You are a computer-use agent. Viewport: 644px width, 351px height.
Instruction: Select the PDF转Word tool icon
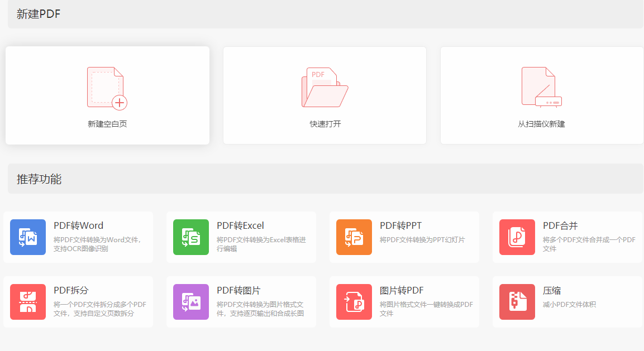coord(28,237)
